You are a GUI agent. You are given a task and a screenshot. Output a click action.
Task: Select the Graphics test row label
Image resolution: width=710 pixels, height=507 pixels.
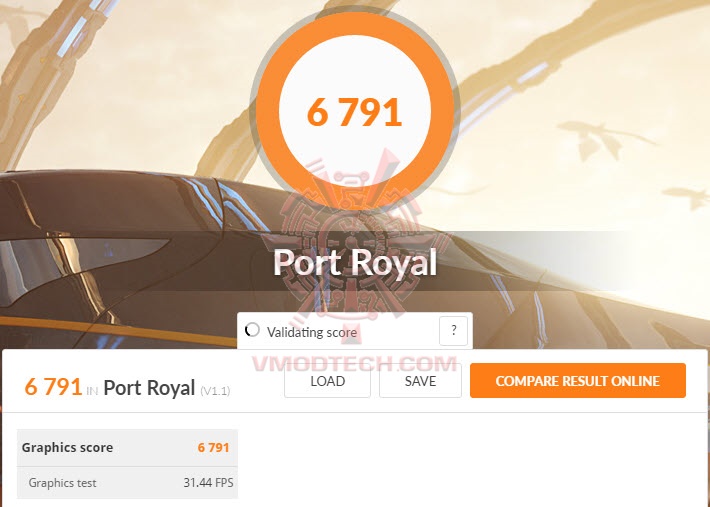62,483
